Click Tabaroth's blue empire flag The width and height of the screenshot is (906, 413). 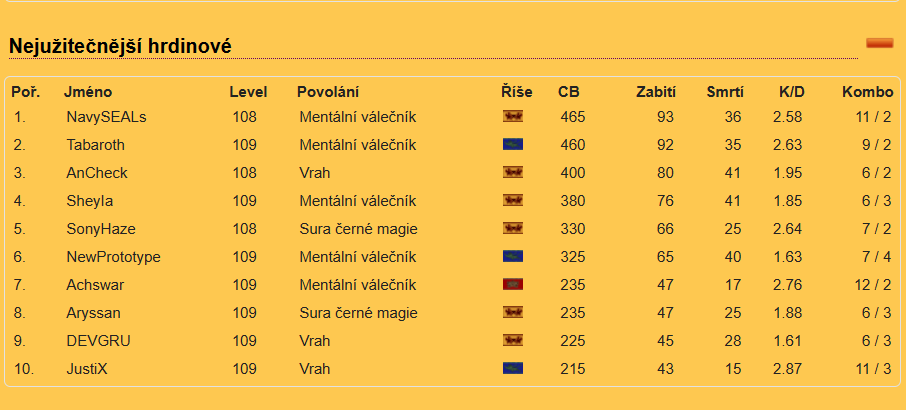click(x=513, y=145)
